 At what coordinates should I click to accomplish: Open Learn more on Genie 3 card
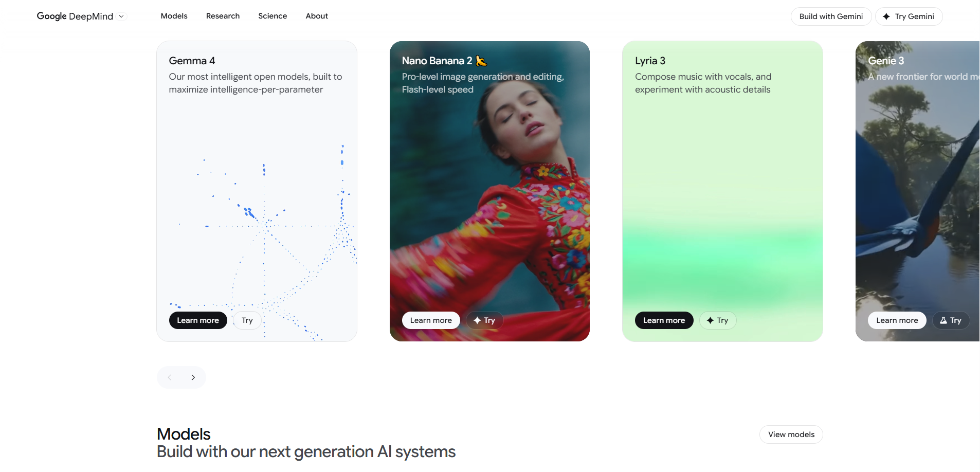point(897,320)
